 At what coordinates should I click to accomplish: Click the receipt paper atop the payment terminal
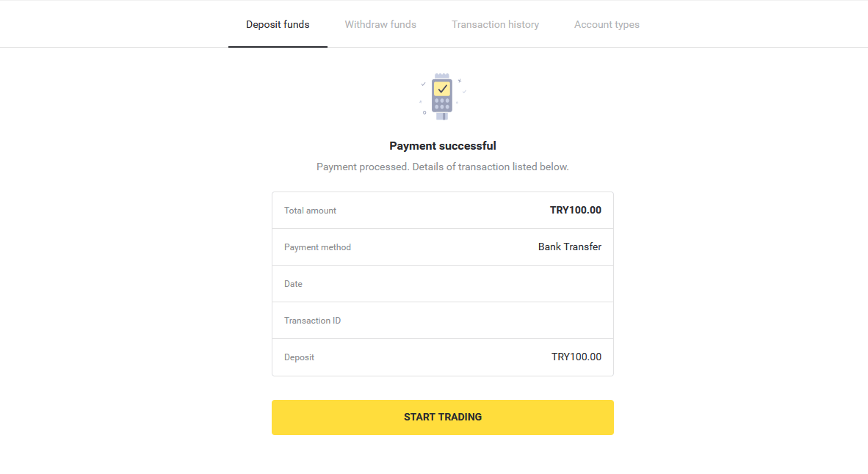pyautogui.click(x=441, y=76)
